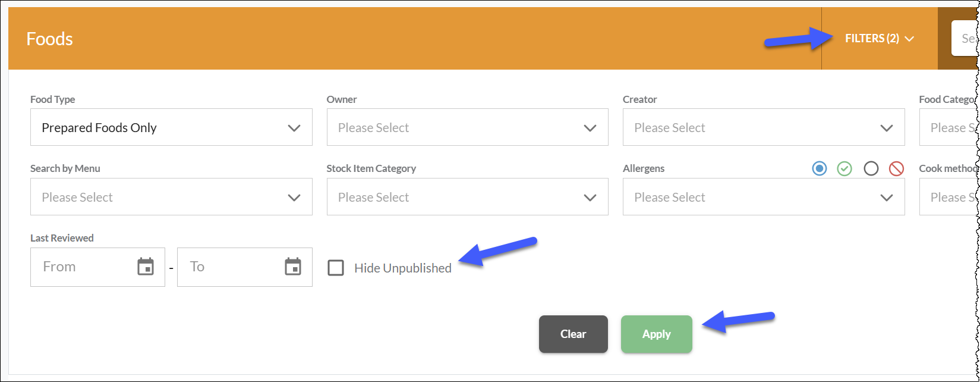Open the Creator dropdown list

click(764, 127)
